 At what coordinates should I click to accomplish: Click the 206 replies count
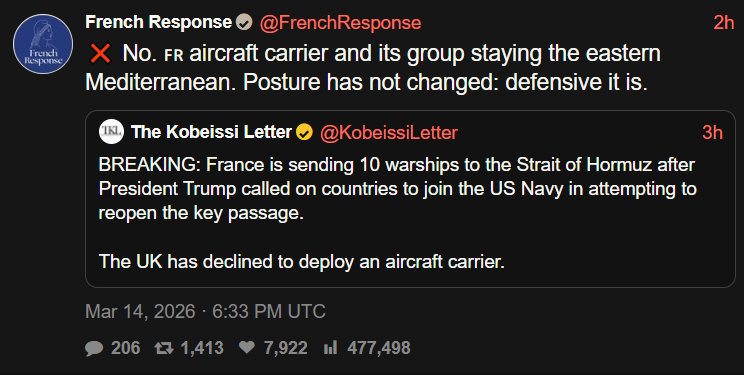pyautogui.click(x=126, y=348)
